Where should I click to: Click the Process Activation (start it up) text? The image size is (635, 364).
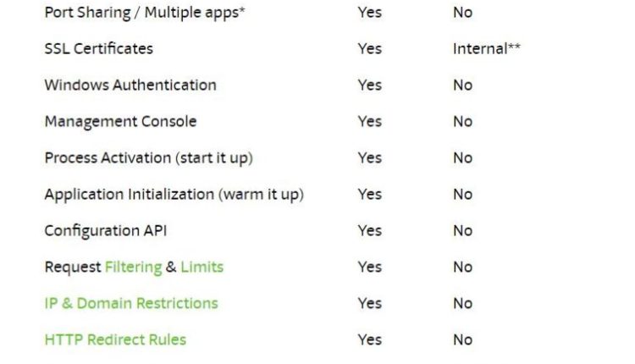[x=148, y=158]
